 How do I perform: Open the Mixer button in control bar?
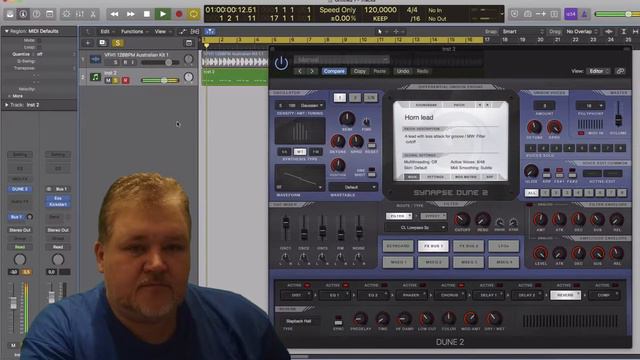pos(80,14)
